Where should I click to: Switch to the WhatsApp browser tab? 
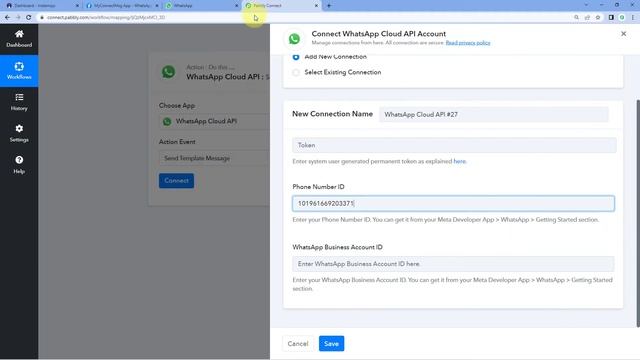click(x=201, y=6)
